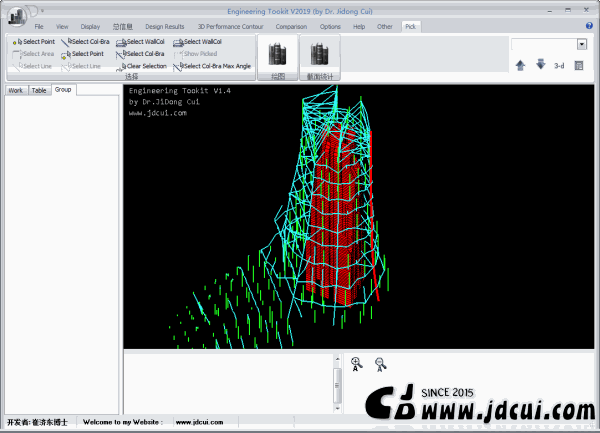
Task: Click the output panel scrollbar thumb
Action: pyautogui.click(x=337, y=385)
